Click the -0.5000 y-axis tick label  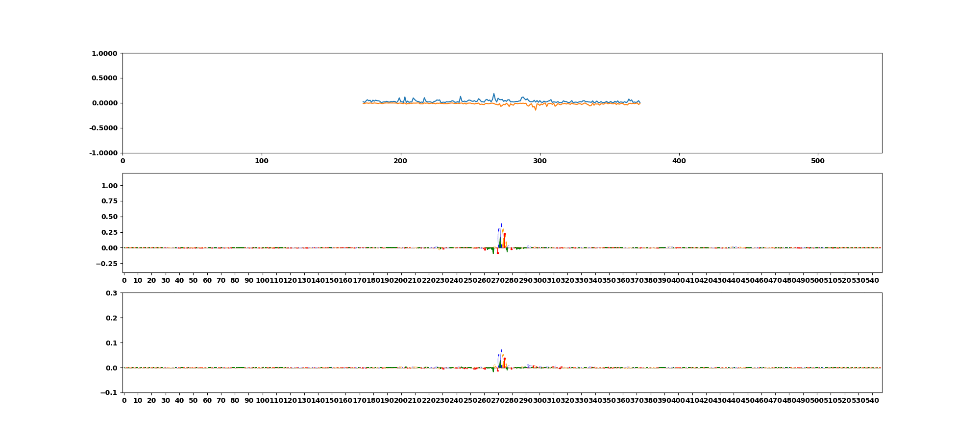103,128
